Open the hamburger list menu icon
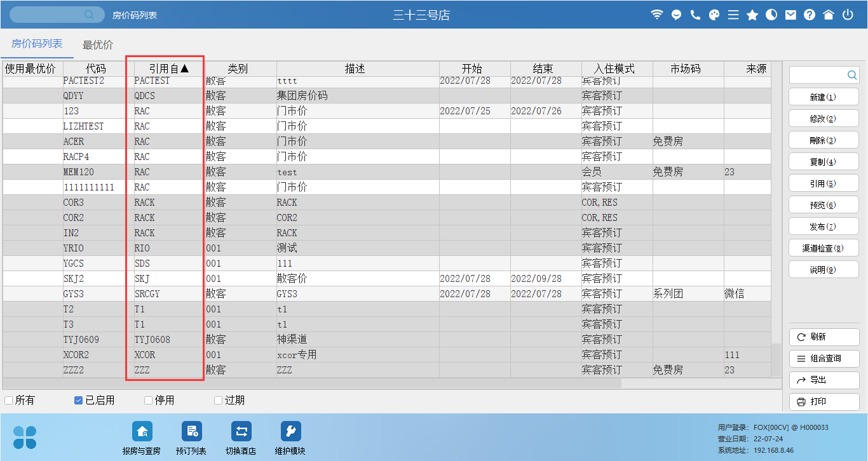The height and width of the screenshot is (461, 868). 733,15
